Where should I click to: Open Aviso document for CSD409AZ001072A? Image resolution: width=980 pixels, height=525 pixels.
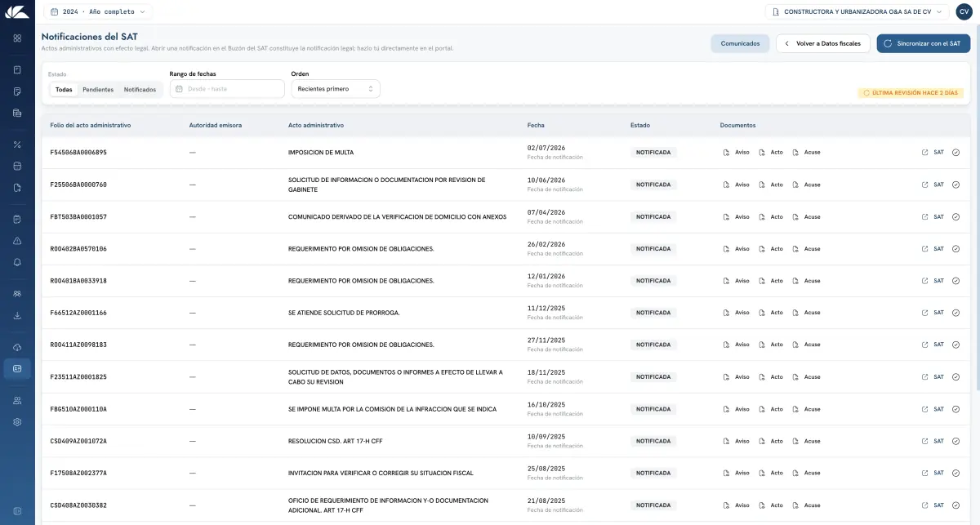point(737,441)
